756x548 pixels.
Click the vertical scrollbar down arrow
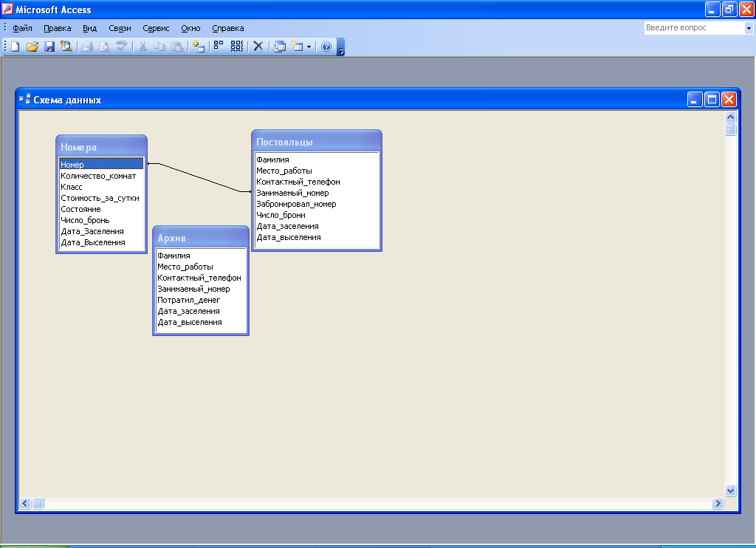[731, 490]
